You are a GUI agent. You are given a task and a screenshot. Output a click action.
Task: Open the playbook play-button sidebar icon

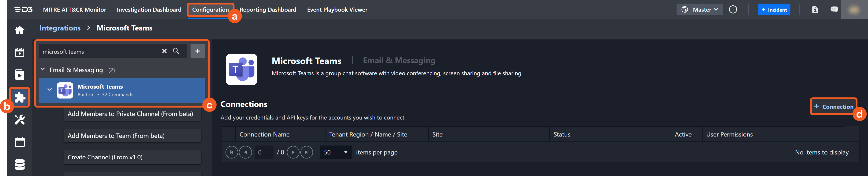[20, 75]
